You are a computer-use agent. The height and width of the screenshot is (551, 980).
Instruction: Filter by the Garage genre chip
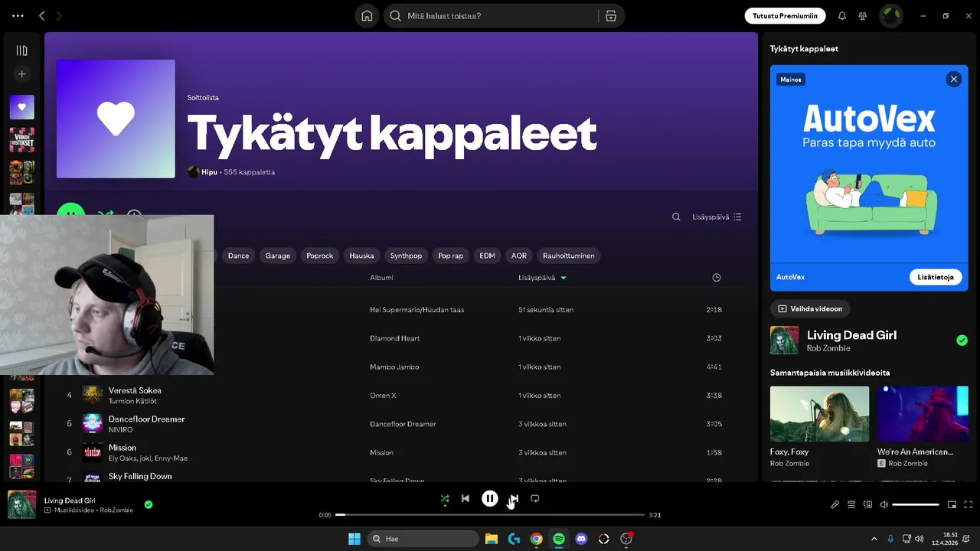tap(278, 256)
